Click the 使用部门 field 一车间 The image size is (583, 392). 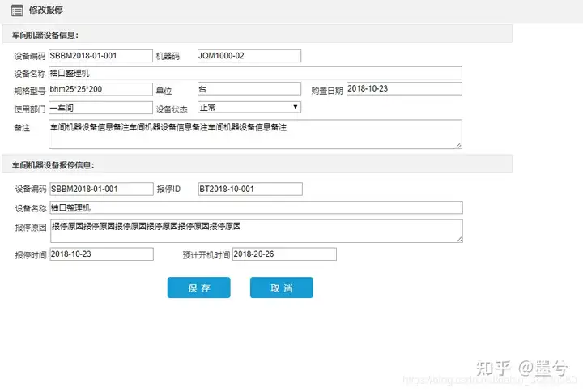[x=100, y=108]
